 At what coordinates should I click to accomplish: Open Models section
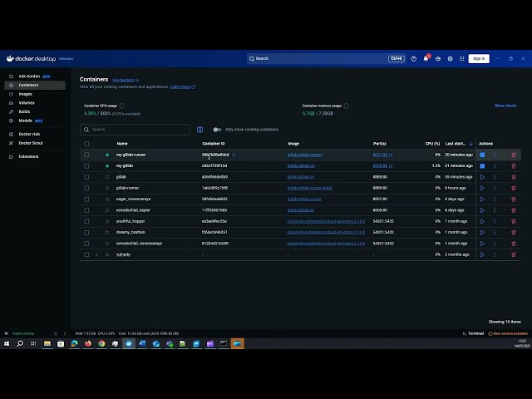tap(35, 121)
